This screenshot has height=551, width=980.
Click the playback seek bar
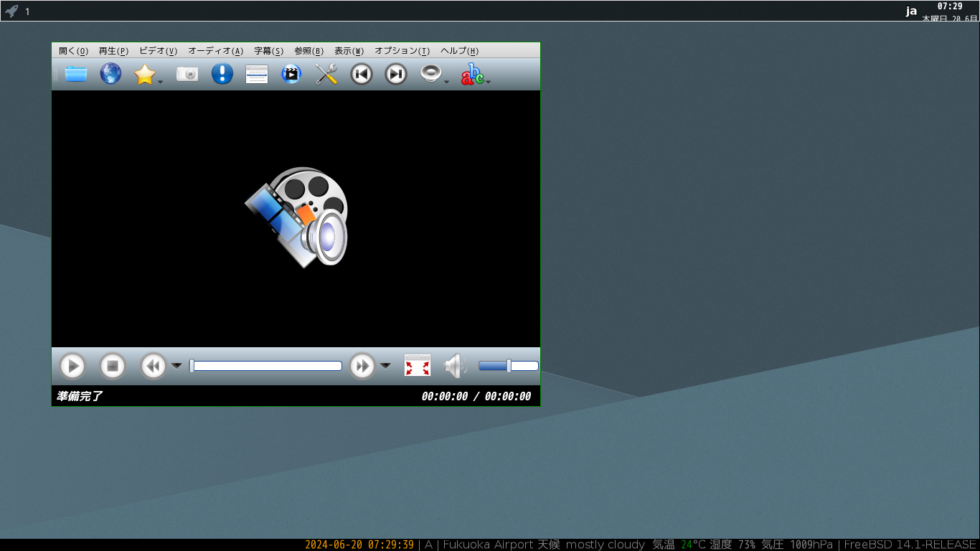(x=265, y=366)
